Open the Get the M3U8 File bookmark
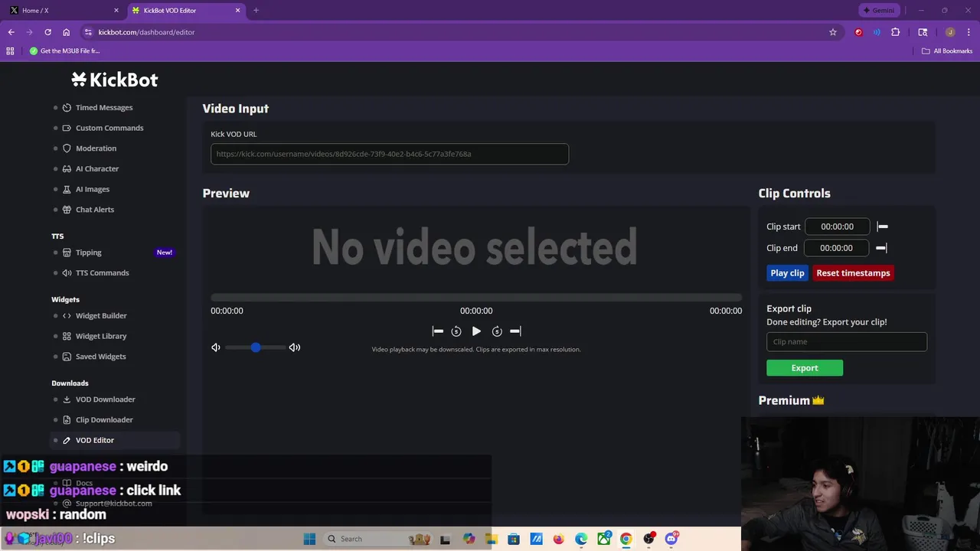980x551 pixels. click(64, 51)
